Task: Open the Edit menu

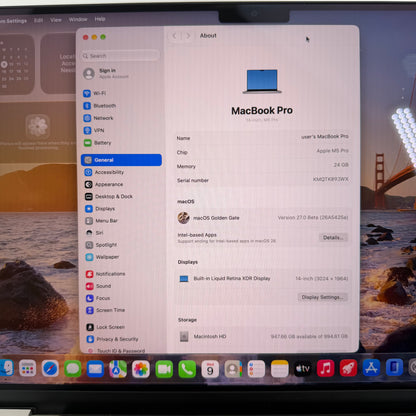Action: click(x=38, y=20)
